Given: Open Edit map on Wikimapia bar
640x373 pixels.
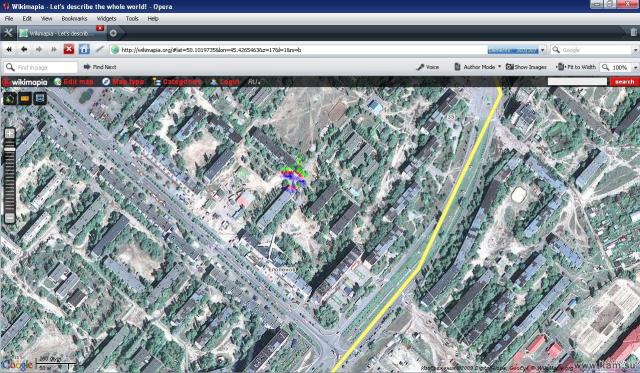Looking at the screenshot, I should point(74,82).
